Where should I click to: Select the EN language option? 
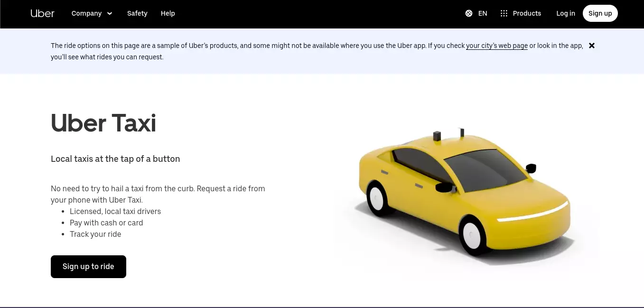[x=483, y=13]
